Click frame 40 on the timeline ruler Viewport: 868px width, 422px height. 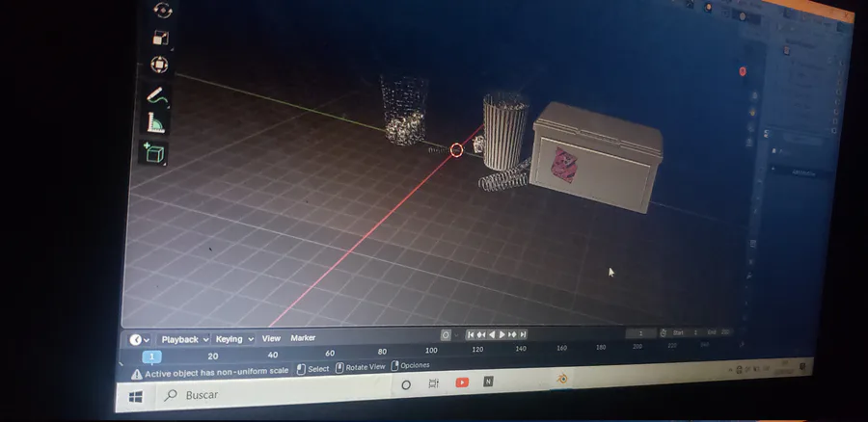tap(272, 355)
